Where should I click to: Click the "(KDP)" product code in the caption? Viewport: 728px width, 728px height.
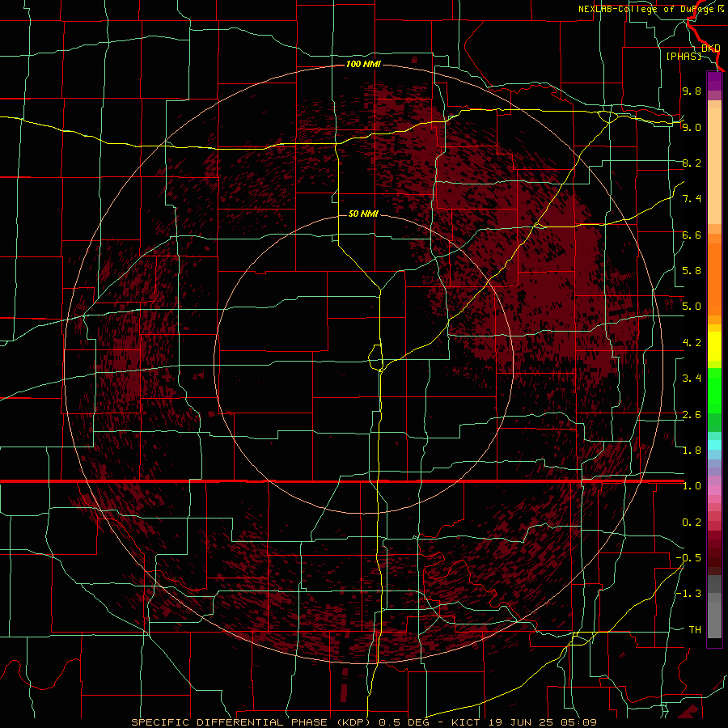(352, 722)
